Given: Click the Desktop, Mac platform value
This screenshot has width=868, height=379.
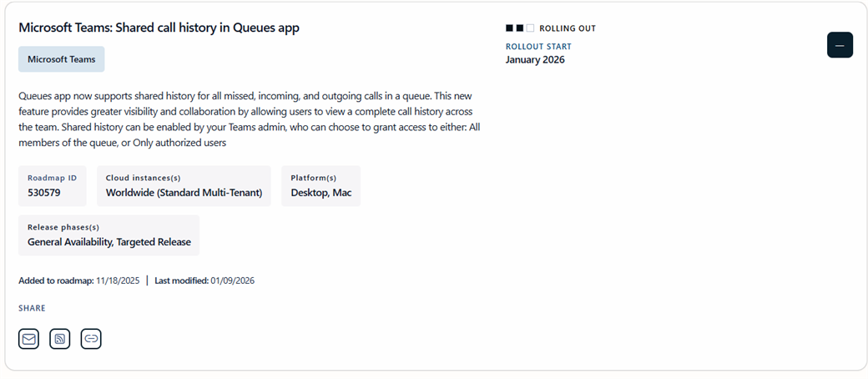Looking at the screenshot, I should point(321,193).
